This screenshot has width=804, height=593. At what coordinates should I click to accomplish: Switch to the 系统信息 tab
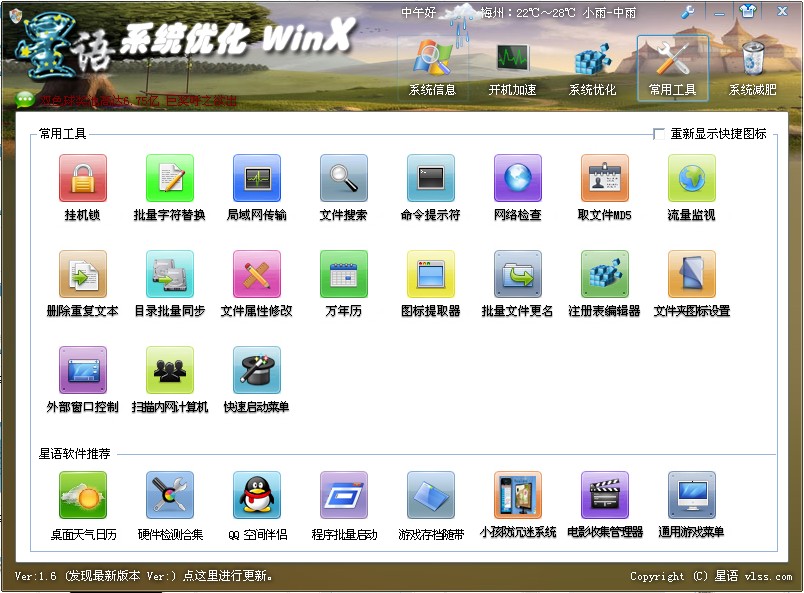click(432, 68)
